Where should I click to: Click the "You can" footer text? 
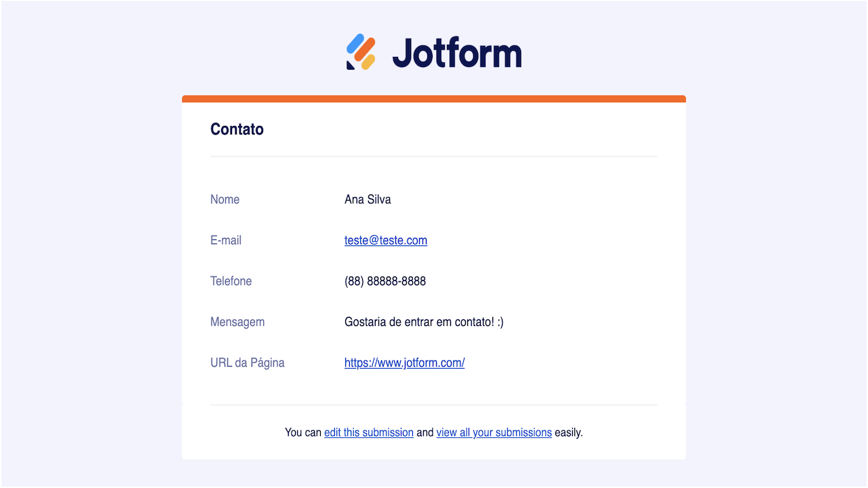[303, 432]
